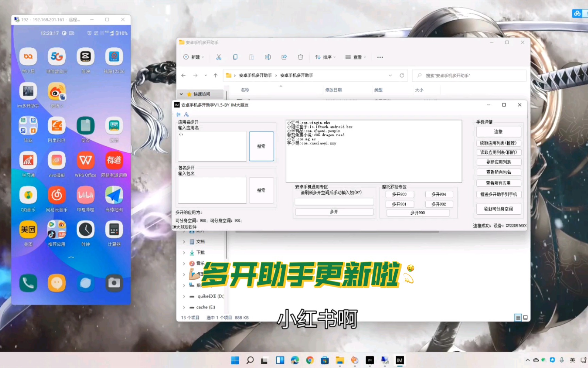Click the 输入应用名 text box

coord(212,146)
